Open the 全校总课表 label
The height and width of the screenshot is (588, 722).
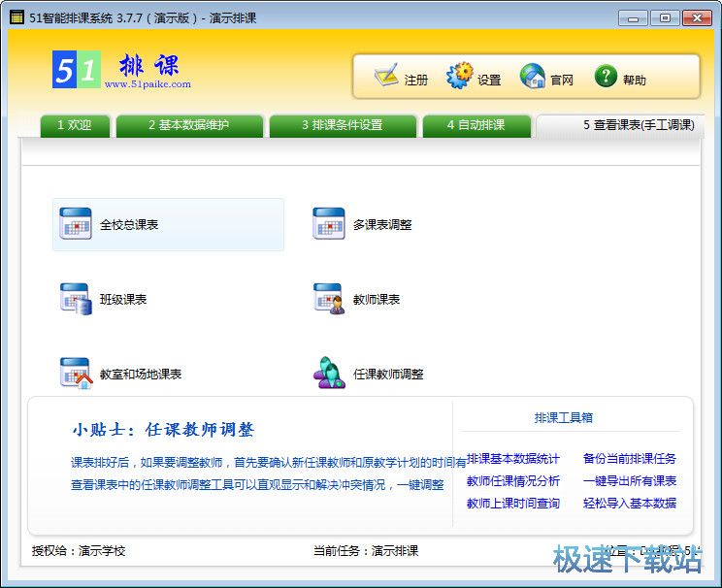[x=129, y=225]
